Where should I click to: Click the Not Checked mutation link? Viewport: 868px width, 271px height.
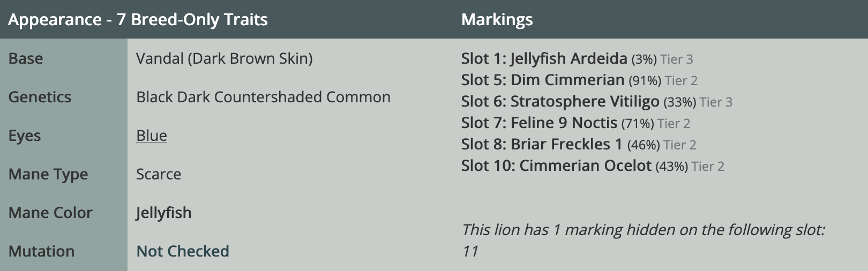183,251
